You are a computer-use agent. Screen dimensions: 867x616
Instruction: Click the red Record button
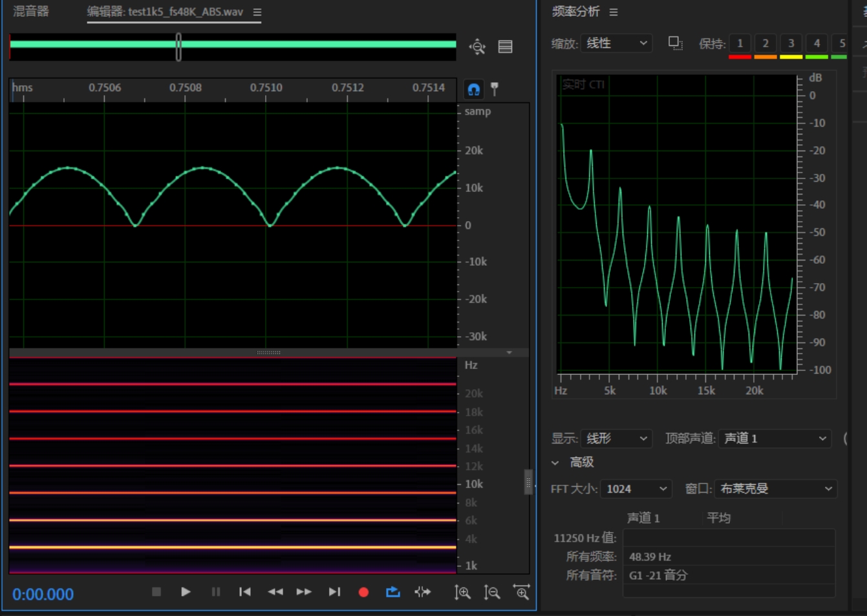pos(363,592)
